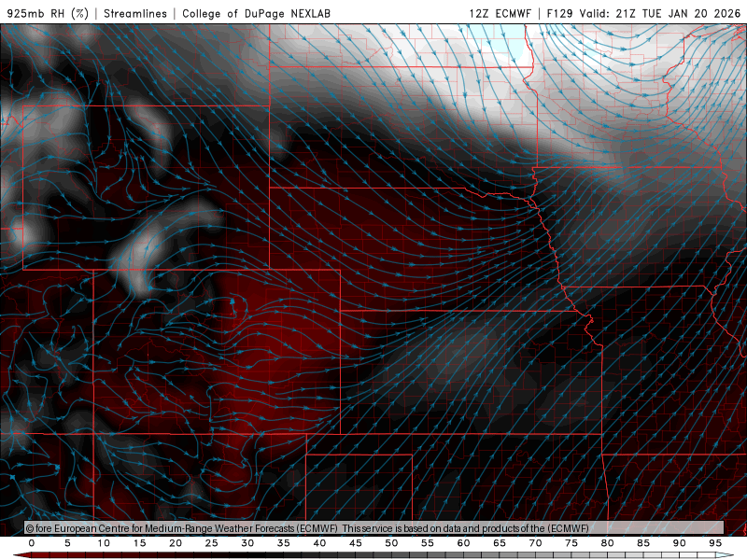Screen dimensions: 747x560
Task: Click the '12Z ECMWF' model run label
Action: pos(500,13)
